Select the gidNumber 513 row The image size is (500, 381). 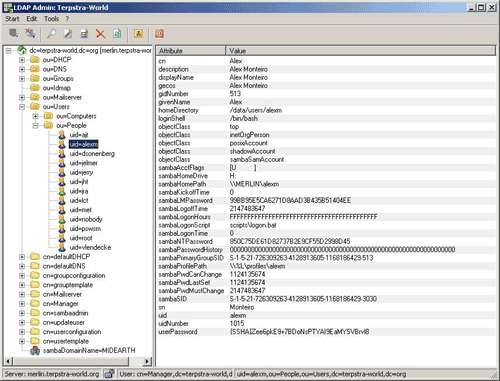coord(326,94)
